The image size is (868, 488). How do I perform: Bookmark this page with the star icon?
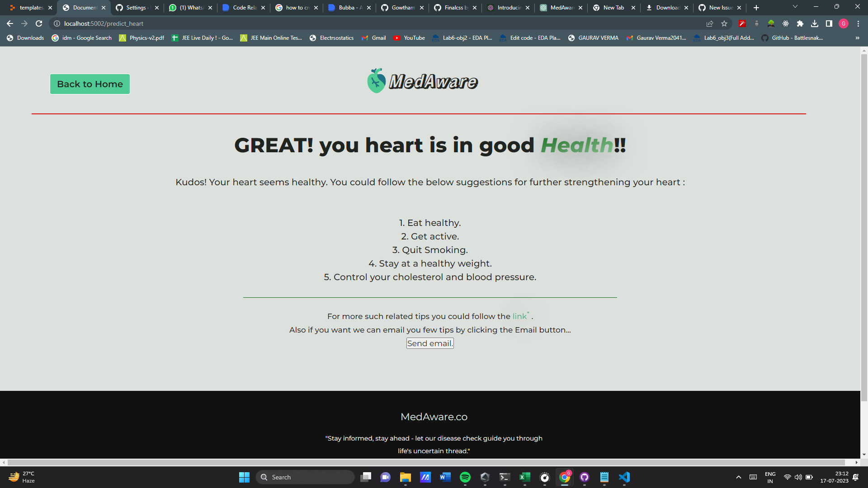723,23
